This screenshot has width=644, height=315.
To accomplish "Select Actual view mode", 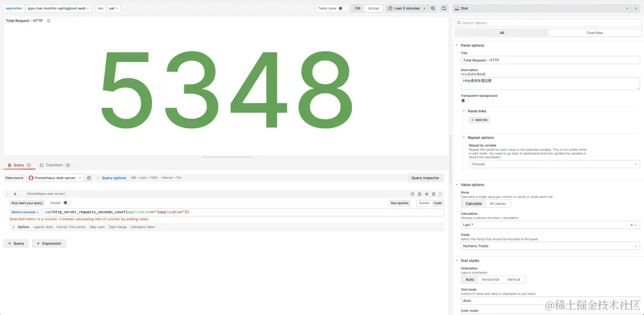I will pyautogui.click(x=373, y=8).
